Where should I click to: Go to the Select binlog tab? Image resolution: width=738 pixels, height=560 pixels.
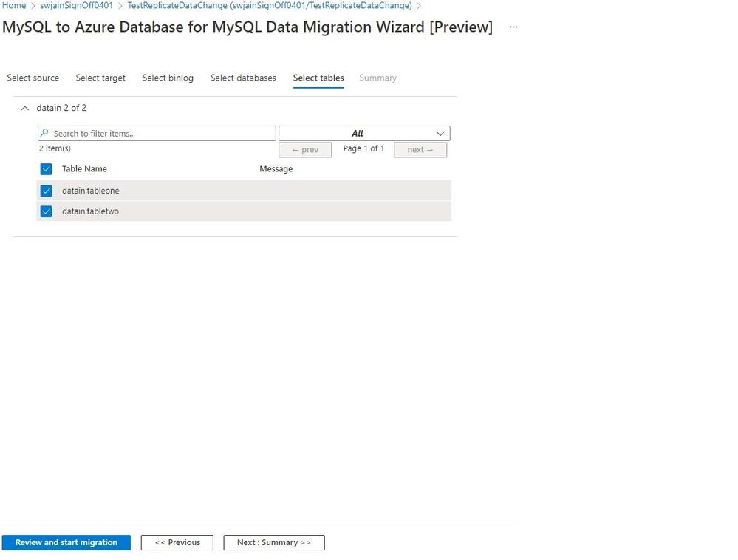click(x=168, y=78)
